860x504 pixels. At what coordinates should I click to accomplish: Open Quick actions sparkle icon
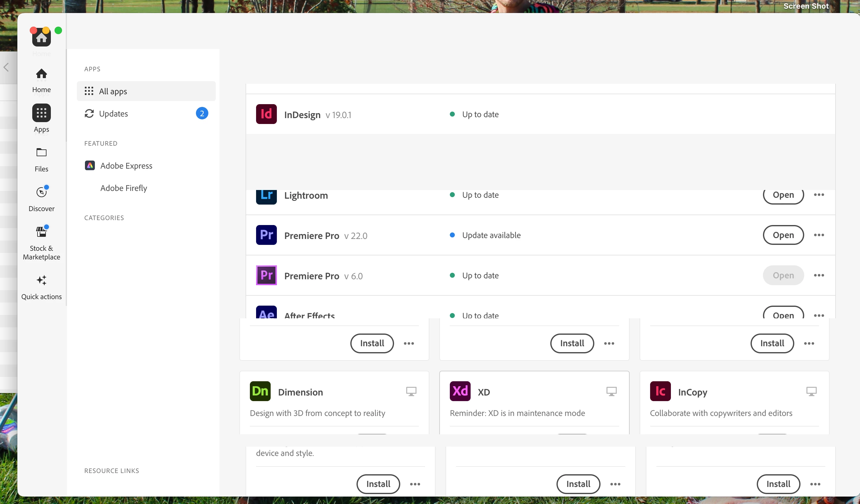[41, 280]
